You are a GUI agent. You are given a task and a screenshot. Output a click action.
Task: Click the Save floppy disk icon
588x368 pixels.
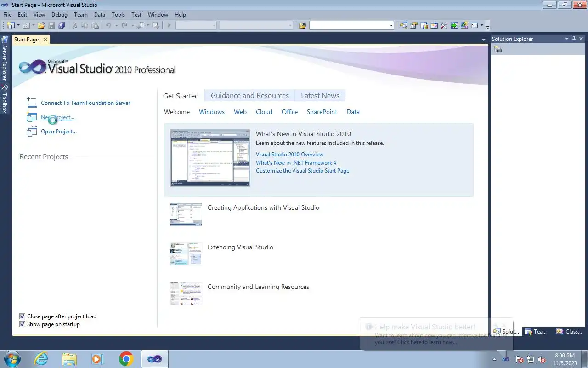click(x=51, y=25)
